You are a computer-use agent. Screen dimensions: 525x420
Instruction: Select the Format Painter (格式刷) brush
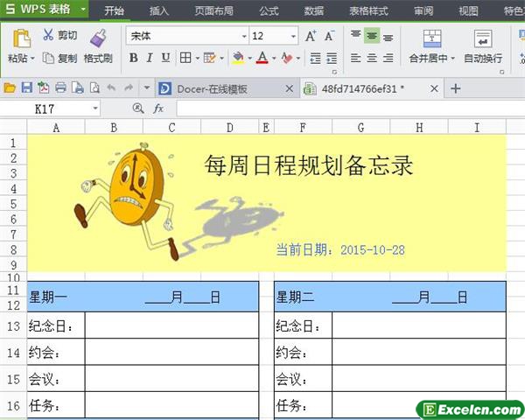pyautogui.click(x=98, y=38)
